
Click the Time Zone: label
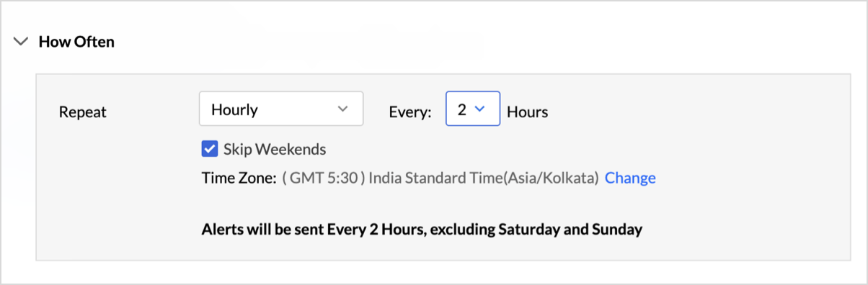pyautogui.click(x=239, y=178)
